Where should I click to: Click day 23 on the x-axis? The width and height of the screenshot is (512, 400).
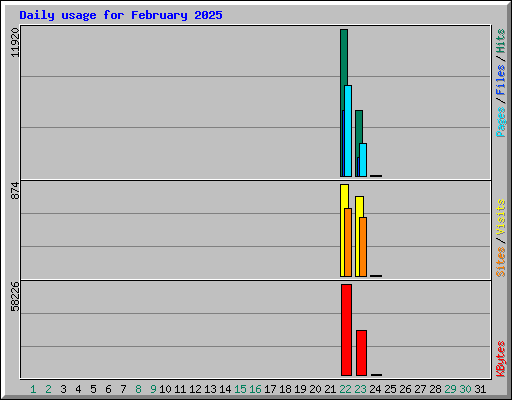click(x=360, y=389)
